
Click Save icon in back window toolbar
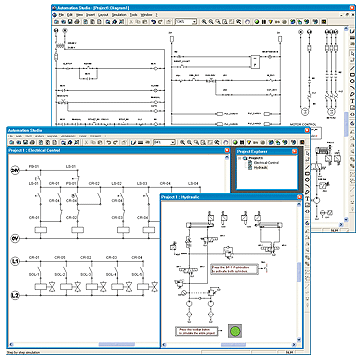click(x=70, y=22)
